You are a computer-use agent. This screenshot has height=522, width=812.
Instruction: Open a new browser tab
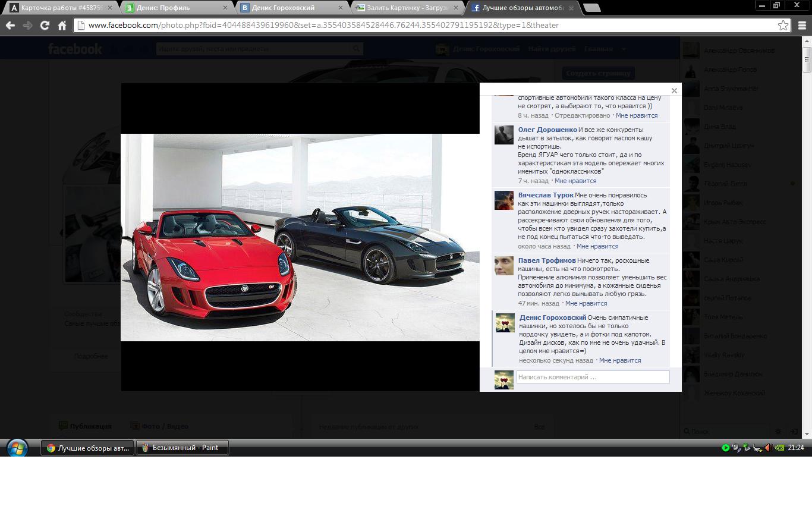click(591, 8)
